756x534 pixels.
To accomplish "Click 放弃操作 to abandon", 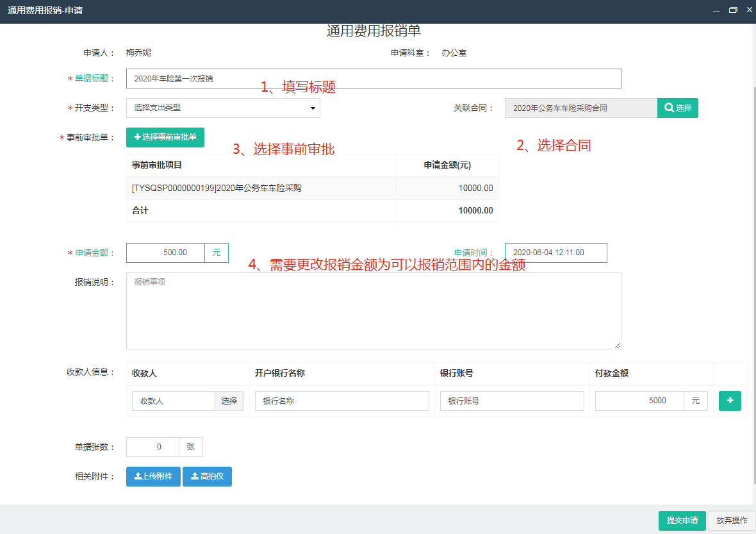I will click(732, 521).
